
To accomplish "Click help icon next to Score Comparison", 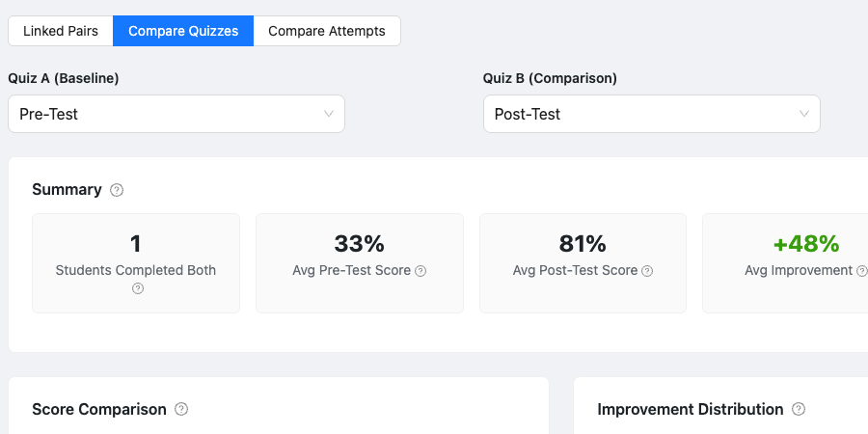I will tap(181, 409).
